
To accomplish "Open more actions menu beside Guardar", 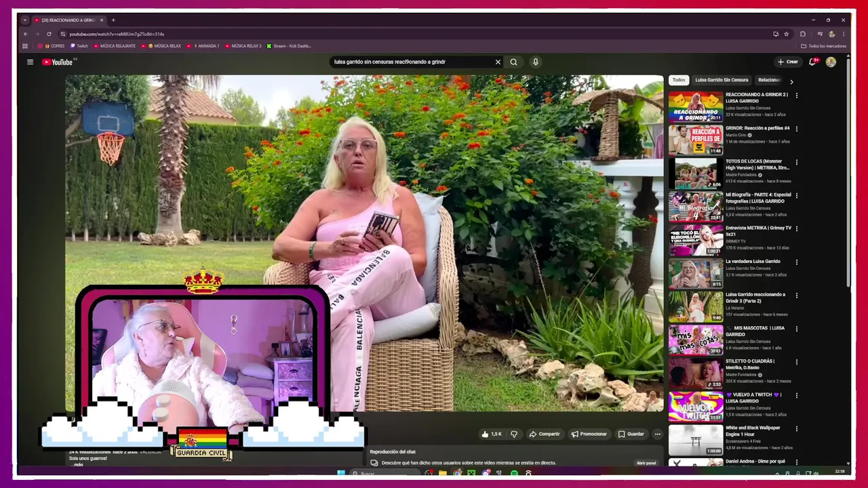I will 657,434.
